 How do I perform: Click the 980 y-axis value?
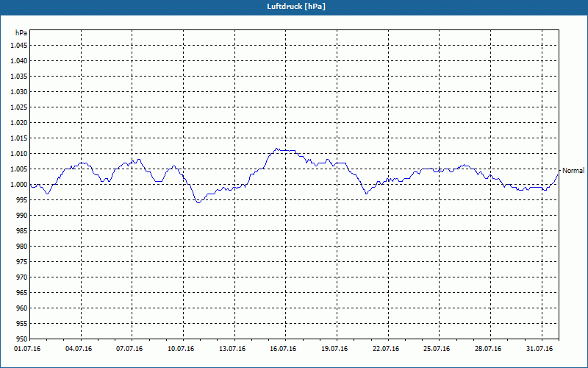tap(23, 247)
